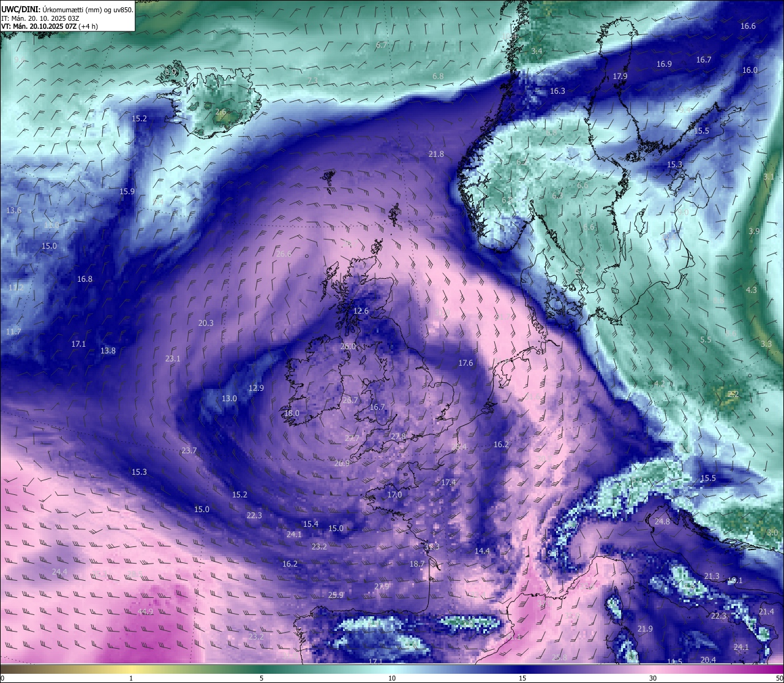Click the color scale tick label '1'
784x683 pixels.
[131, 678]
